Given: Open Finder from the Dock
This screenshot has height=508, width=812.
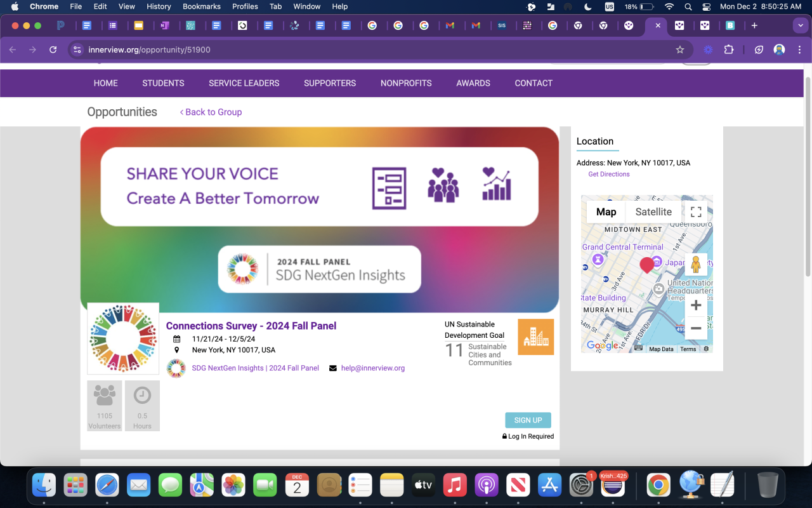Looking at the screenshot, I should coord(44,485).
